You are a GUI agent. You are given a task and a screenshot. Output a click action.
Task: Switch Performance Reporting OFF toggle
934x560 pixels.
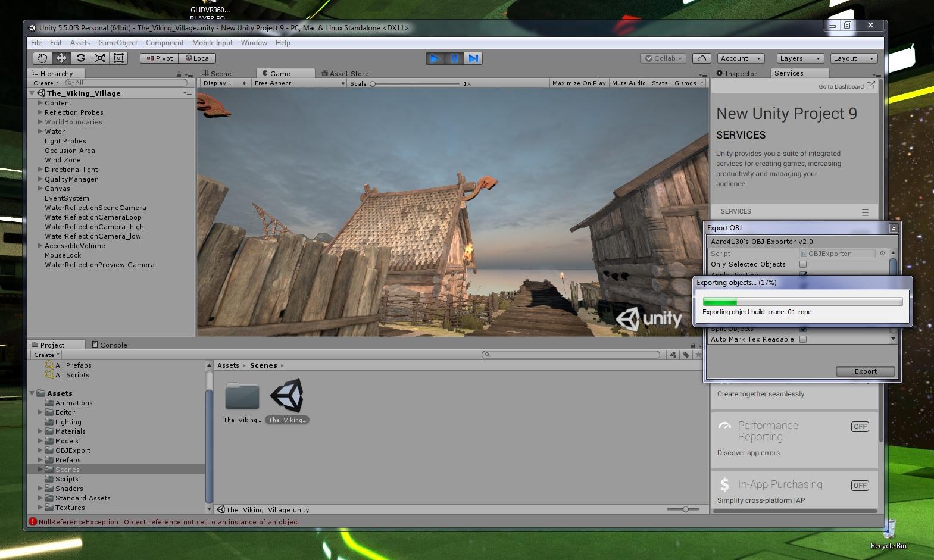(860, 427)
